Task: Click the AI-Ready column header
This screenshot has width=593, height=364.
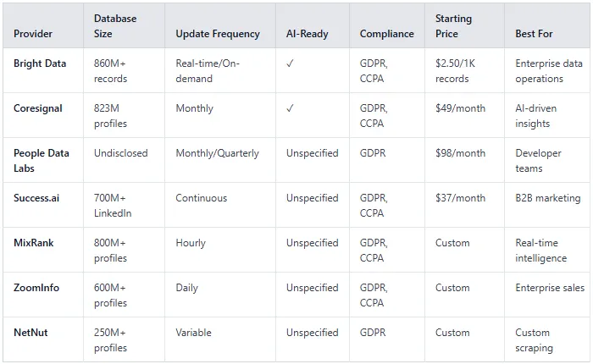Action: point(307,34)
